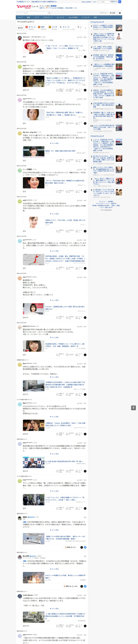138x644 pixels.
Task: Open 福原愛 再婚と妊娠 article thumbnail
Action: pos(34,152)
